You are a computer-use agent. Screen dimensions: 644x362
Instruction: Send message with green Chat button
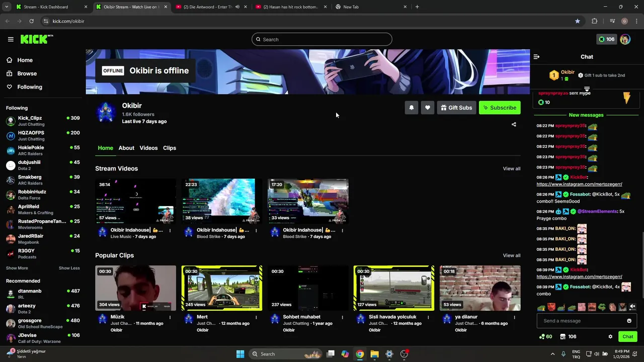[628, 337]
